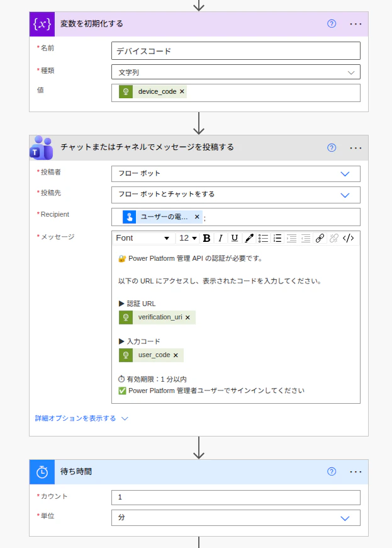Click the 名前 field containing デバイスコード
Screen dimensions: 392x548
point(236,51)
